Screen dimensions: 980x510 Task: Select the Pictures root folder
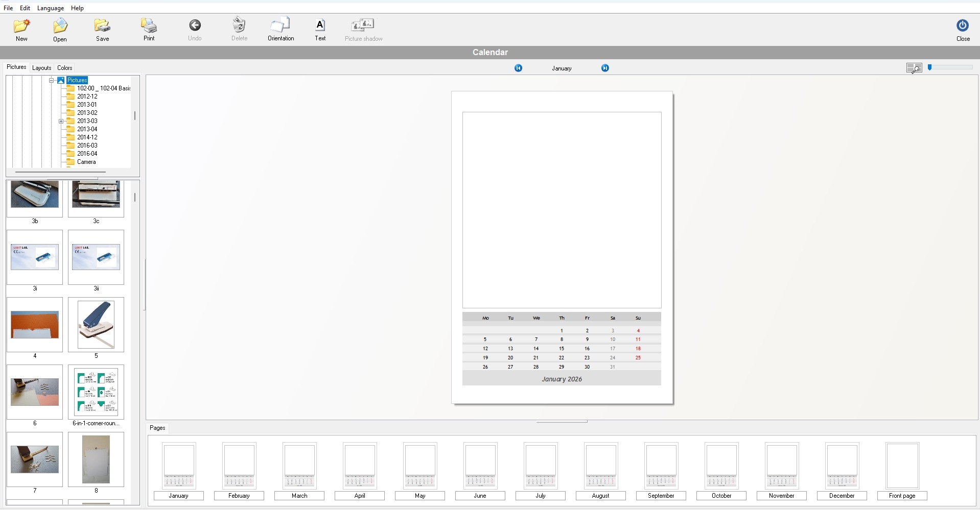(x=77, y=80)
